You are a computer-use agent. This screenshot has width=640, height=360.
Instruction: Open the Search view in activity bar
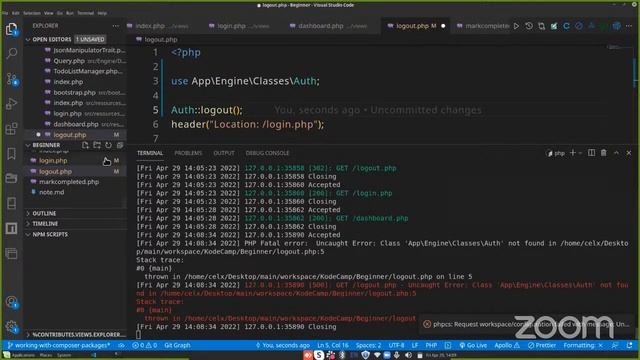tap(11, 53)
